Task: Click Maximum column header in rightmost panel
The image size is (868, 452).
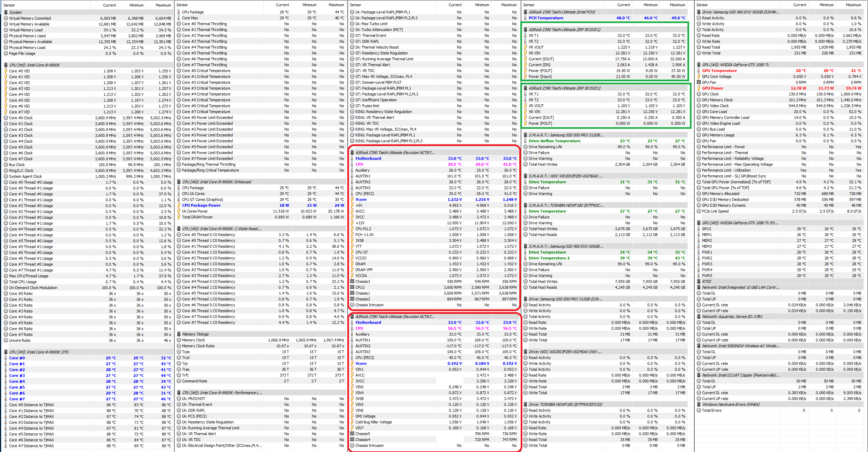Action: 853,5
